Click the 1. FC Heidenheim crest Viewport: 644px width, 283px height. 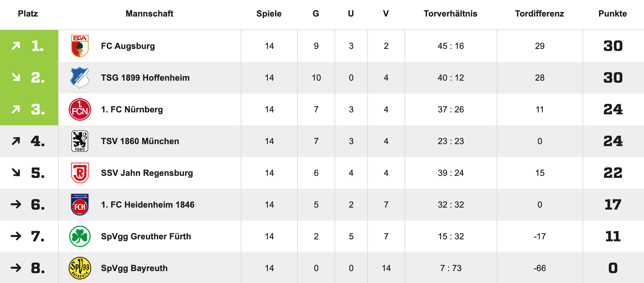80,205
